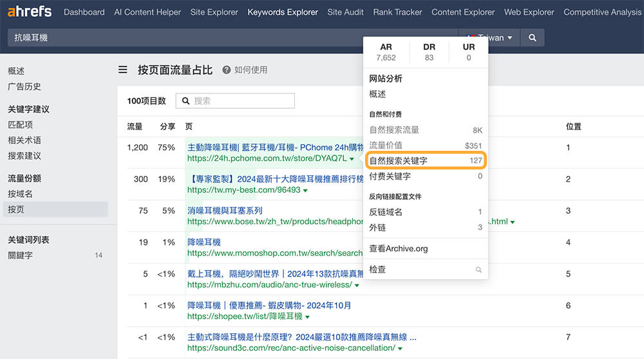The width and height of the screenshot is (644, 359).
Task: Click 反链域名 in the popup
Action: pos(426,212)
